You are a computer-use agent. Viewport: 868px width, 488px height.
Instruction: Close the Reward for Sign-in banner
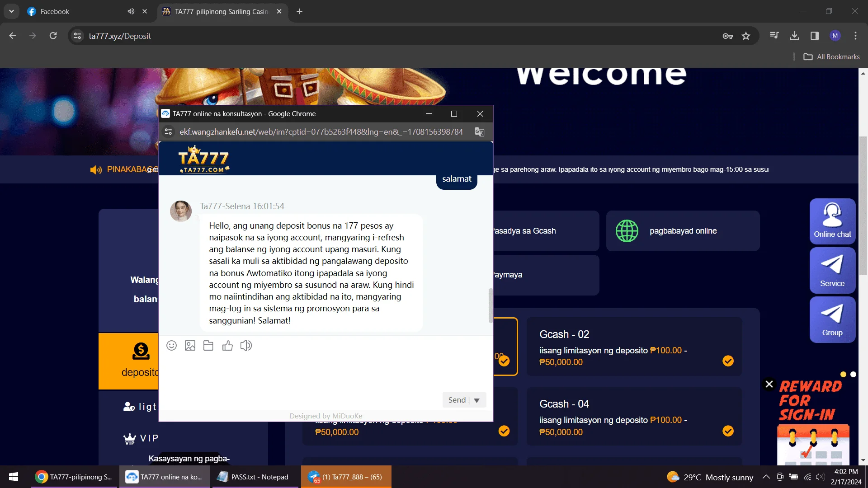click(x=769, y=384)
